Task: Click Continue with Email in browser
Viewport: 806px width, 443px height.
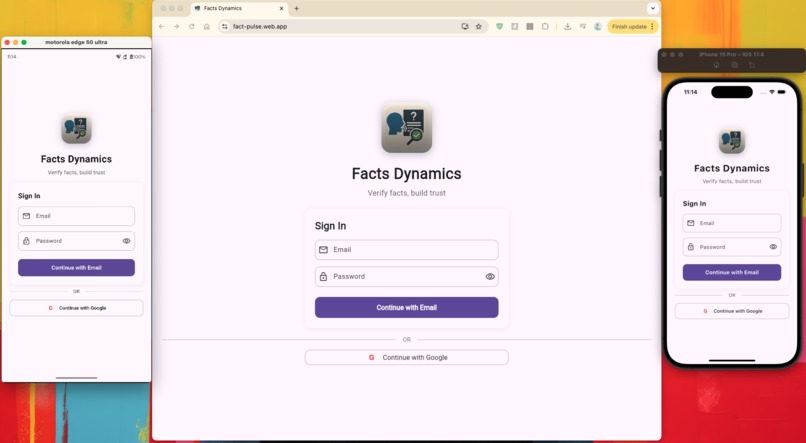Action: [407, 307]
